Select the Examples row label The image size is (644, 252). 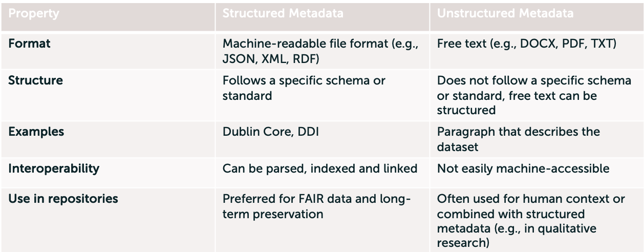[x=36, y=132]
